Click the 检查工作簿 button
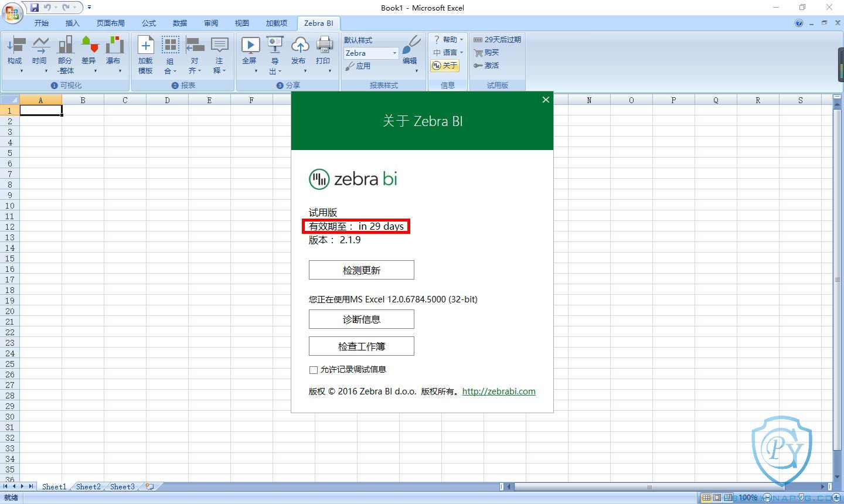 click(362, 346)
